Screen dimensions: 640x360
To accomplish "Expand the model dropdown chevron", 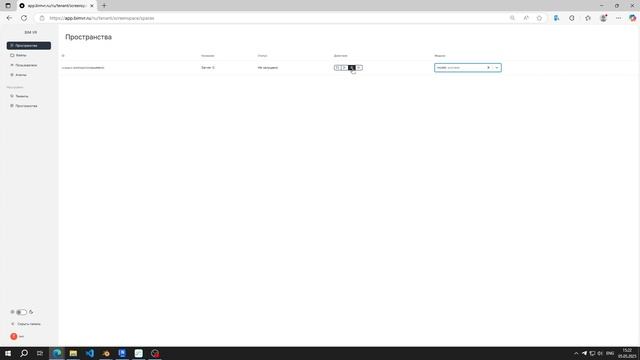I will coord(497,68).
